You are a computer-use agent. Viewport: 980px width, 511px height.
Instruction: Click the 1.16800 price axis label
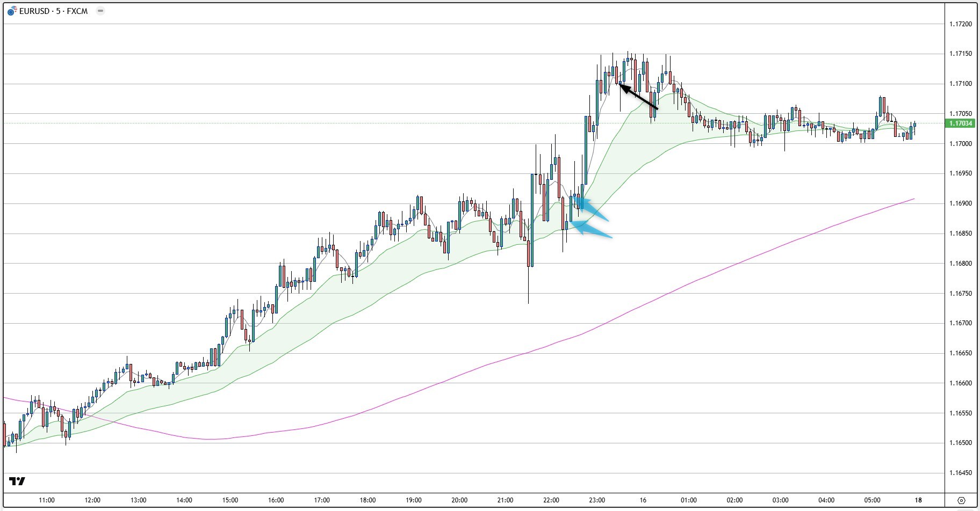pos(961,264)
